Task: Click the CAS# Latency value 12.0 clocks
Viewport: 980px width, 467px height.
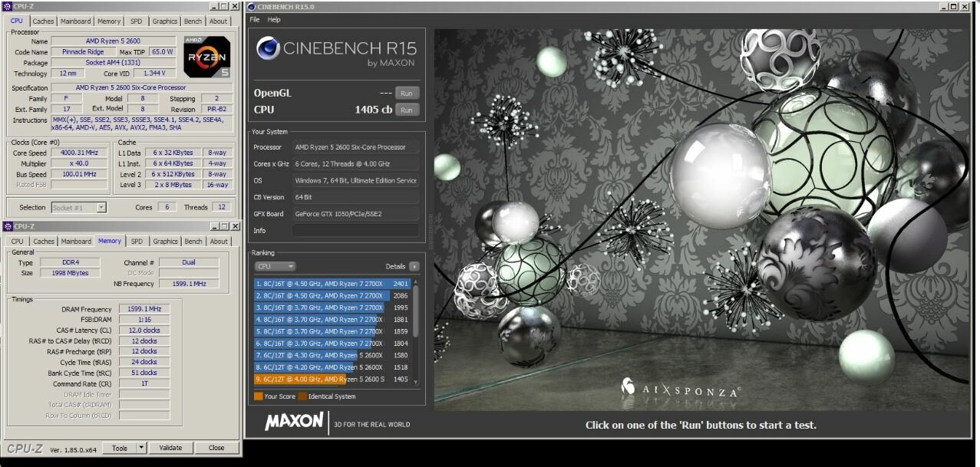Action: 144,331
